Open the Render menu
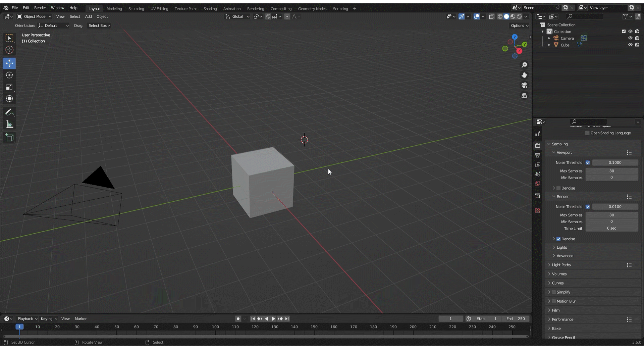The image size is (644, 349). (40, 8)
